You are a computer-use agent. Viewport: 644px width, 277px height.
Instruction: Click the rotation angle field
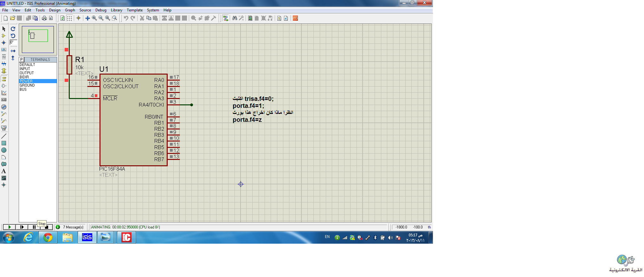[13, 43]
